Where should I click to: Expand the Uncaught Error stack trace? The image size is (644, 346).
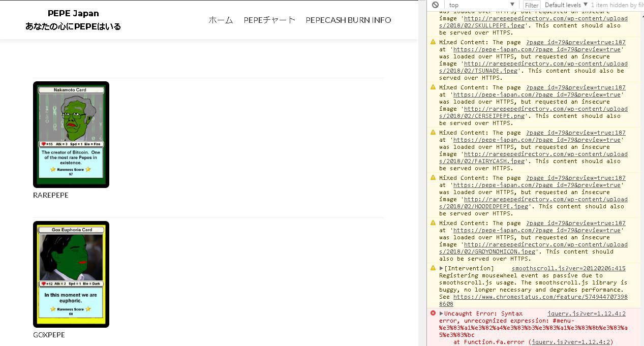click(442, 313)
